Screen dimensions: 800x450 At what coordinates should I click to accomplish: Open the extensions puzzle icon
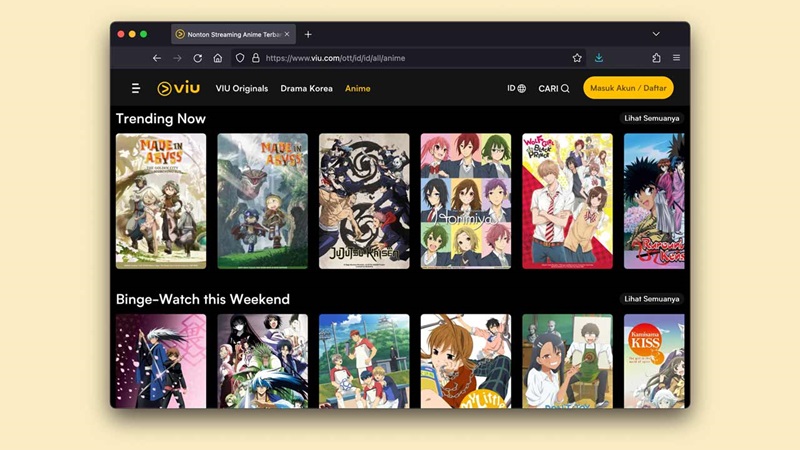[x=656, y=58]
